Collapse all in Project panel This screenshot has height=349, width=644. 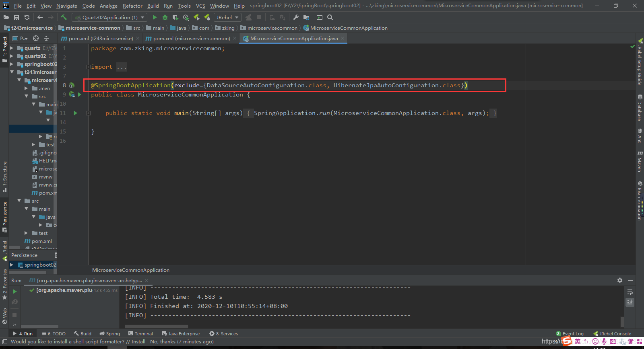[46, 38]
